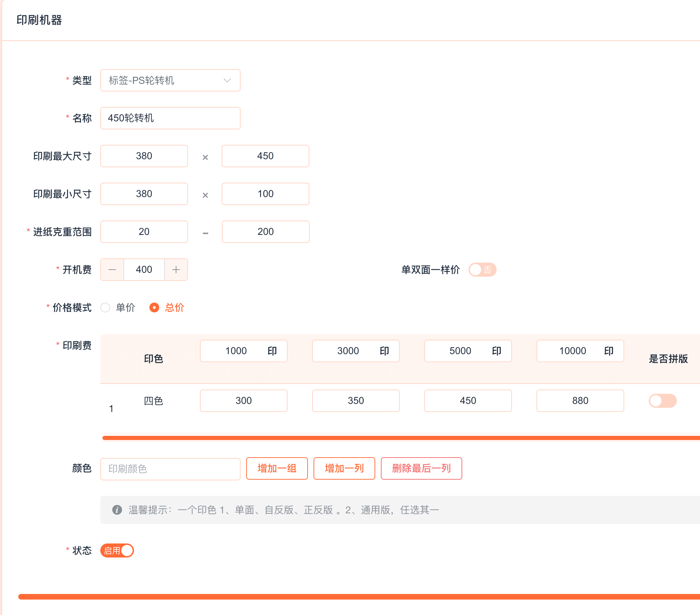Click the 印刷颜色 input field
This screenshot has width=700, height=615.
pyautogui.click(x=170, y=469)
